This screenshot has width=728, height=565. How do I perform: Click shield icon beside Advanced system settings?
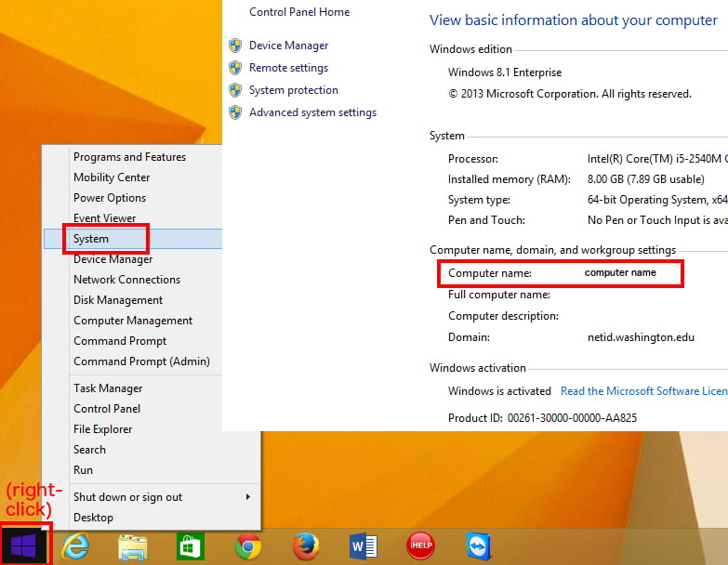pos(235,112)
